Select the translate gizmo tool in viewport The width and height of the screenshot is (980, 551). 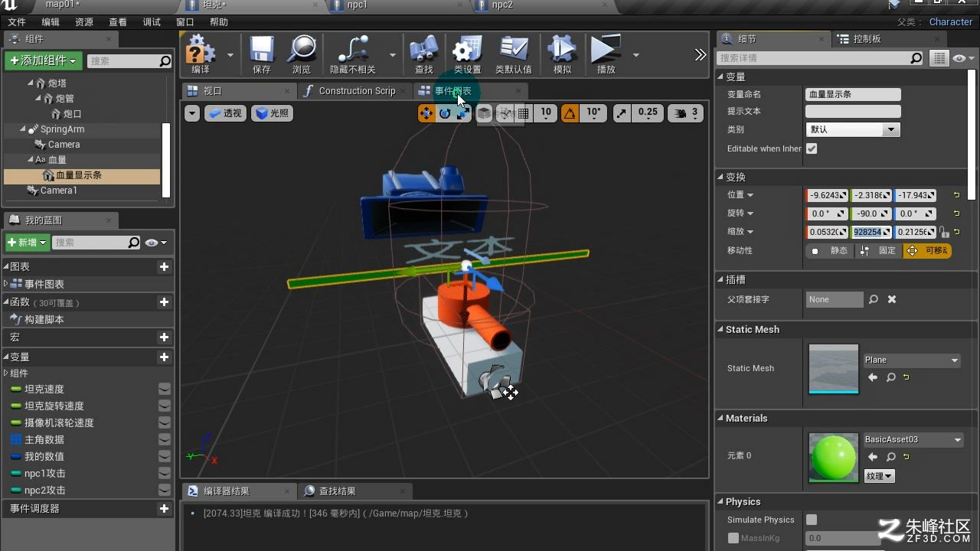[x=426, y=113]
